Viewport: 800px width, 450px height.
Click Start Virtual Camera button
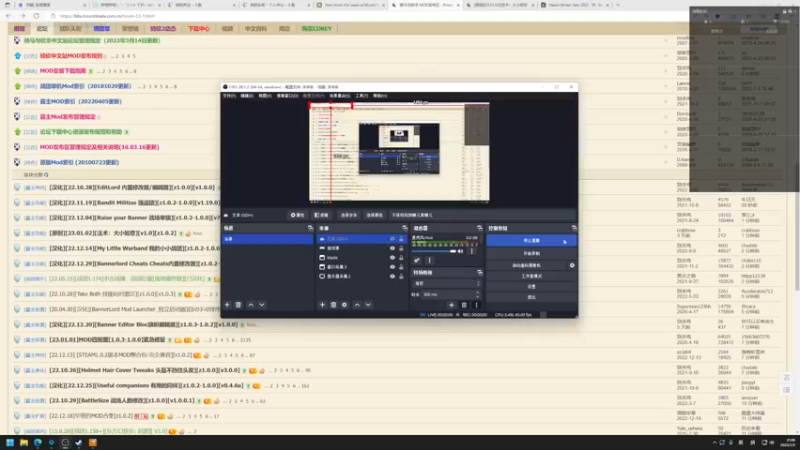pos(527,265)
